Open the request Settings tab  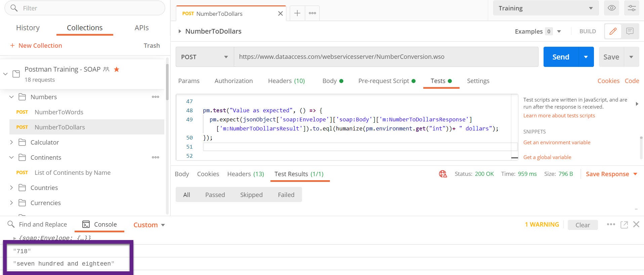click(x=478, y=81)
